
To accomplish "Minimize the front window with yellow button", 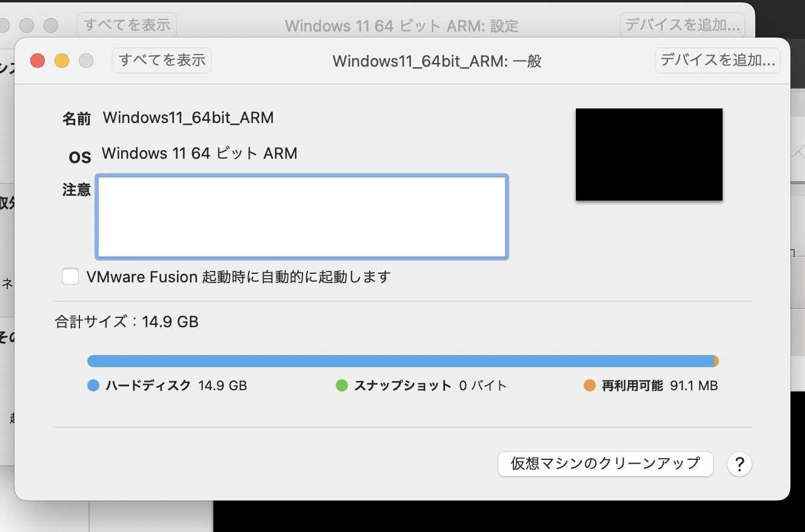I will click(x=62, y=61).
